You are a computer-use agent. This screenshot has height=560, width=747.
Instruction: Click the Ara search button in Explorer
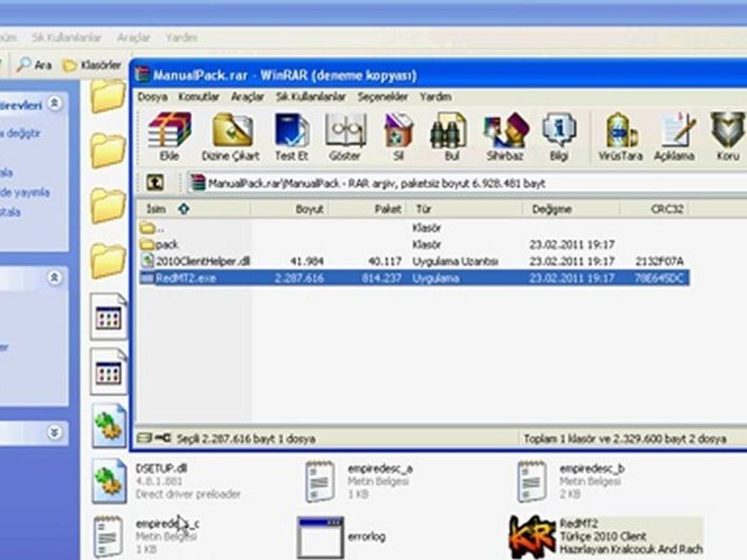[x=34, y=65]
